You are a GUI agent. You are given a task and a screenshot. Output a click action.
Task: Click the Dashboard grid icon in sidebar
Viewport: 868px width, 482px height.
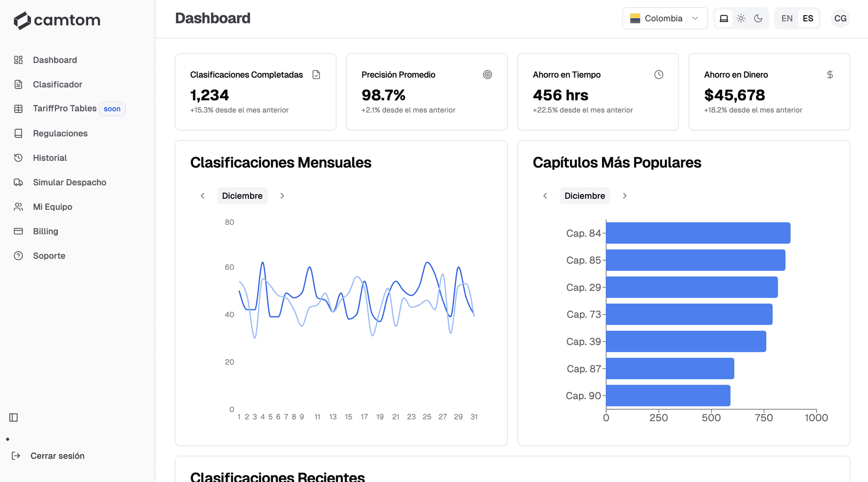click(18, 60)
